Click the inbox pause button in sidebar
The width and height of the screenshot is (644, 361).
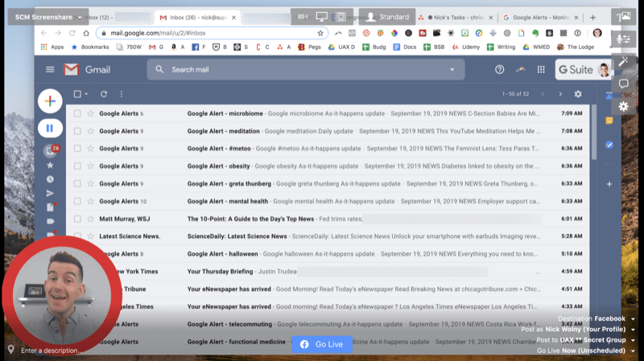point(50,129)
